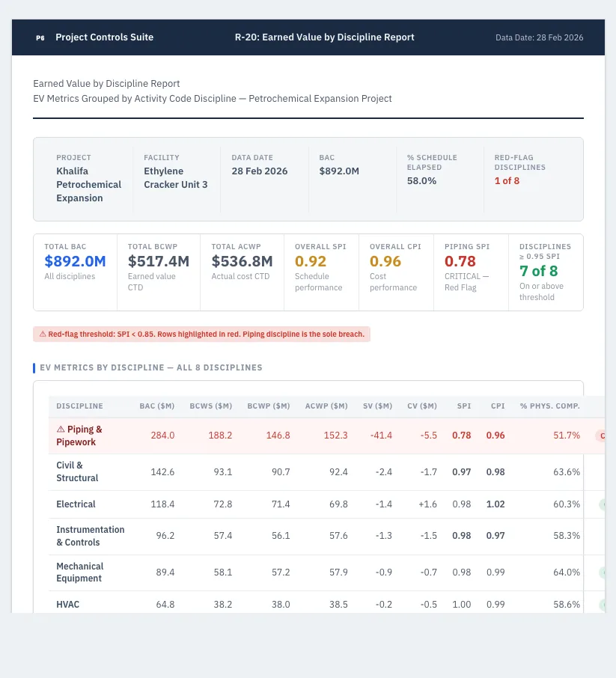Sort by the SPI column header
This screenshot has width=616, height=678.
point(464,406)
